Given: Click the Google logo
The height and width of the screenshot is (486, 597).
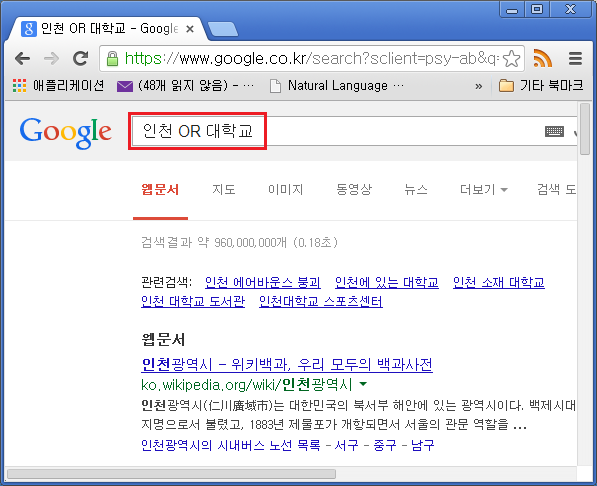Looking at the screenshot, I should 65,132.
